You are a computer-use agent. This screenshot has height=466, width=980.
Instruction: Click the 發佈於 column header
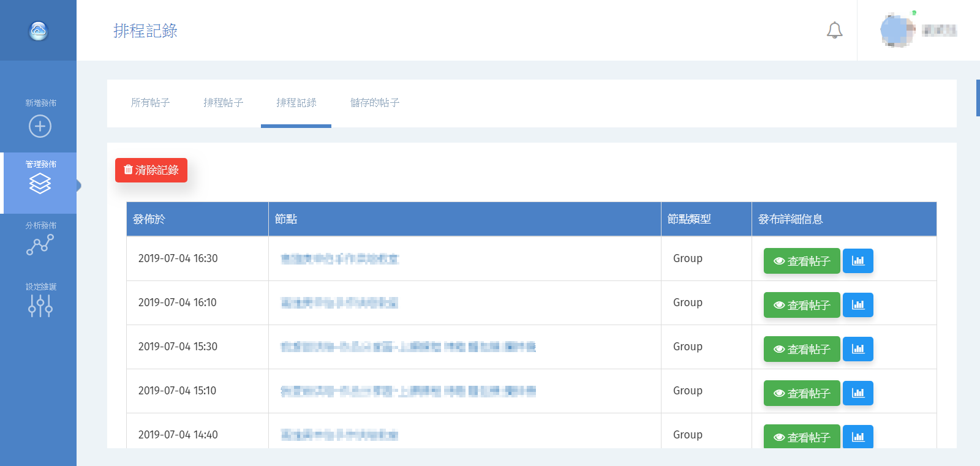tap(149, 219)
